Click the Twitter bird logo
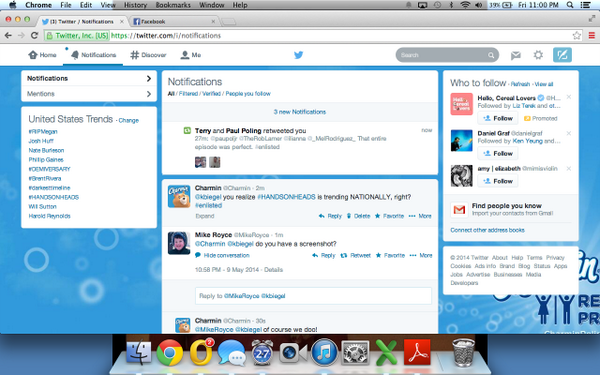The height and width of the screenshot is (375, 600). pos(299,55)
